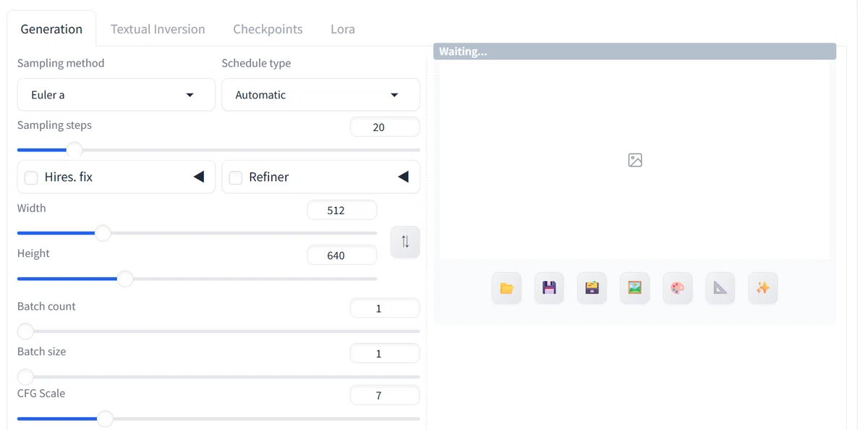Open the Lora tab
Image resolution: width=868 pixels, height=430 pixels.
click(x=343, y=30)
